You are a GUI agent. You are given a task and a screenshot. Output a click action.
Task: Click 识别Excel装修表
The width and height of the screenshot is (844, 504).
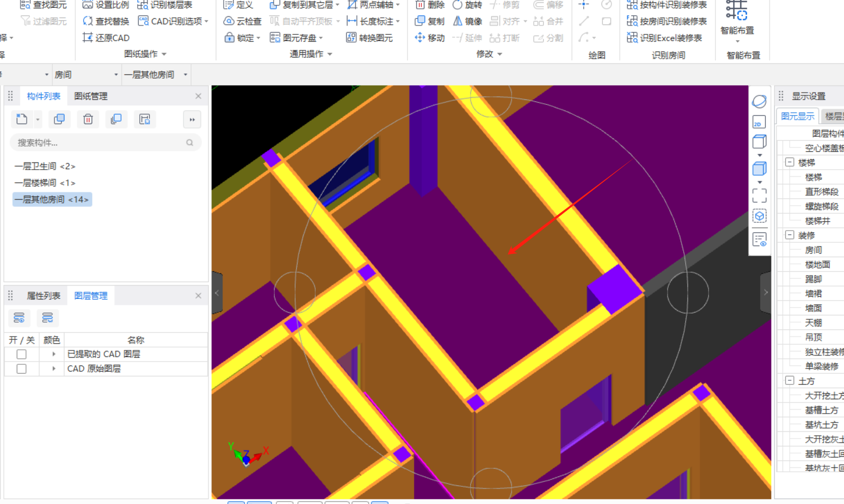[x=664, y=38]
